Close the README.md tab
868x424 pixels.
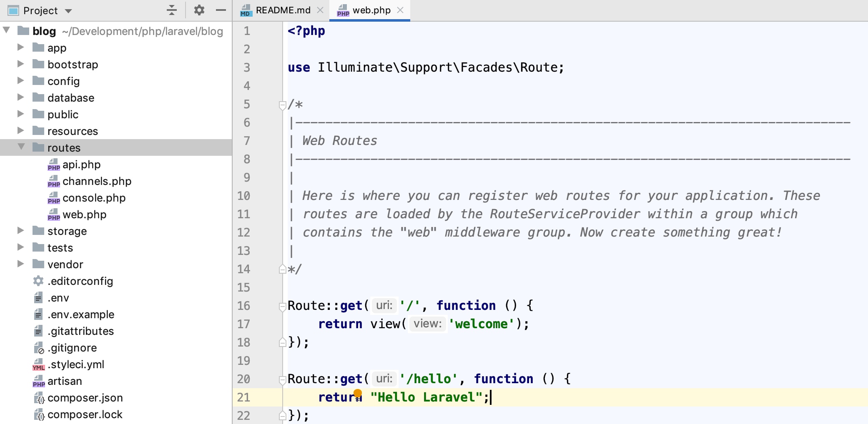pos(320,10)
